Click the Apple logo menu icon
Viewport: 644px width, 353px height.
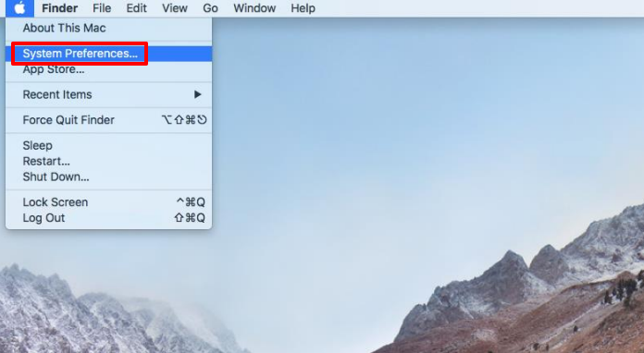tap(19, 8)
